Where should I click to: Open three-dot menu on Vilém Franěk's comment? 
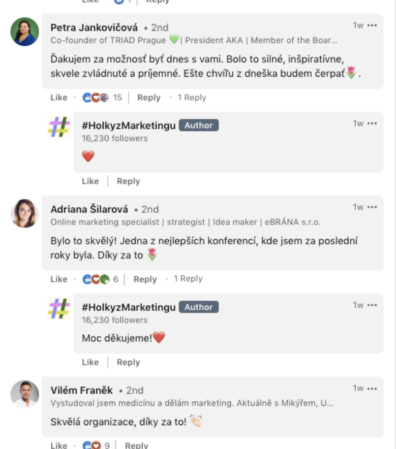click(x=372, y=388)
